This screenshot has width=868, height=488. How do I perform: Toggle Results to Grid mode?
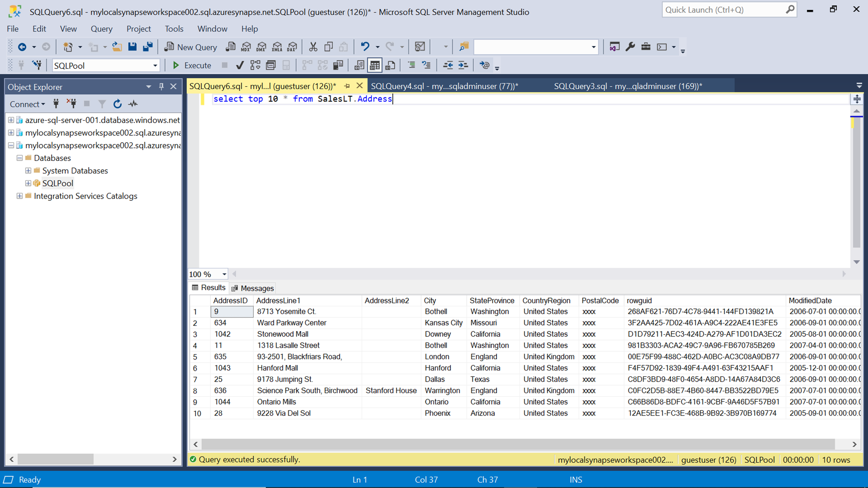coord(375,66)
